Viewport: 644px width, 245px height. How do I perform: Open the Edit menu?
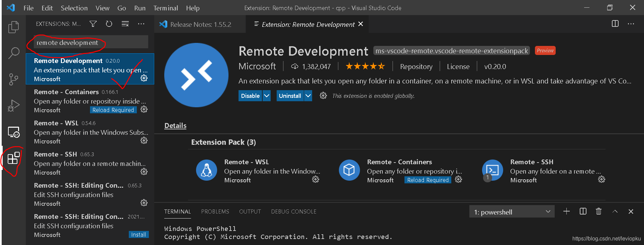tap(47, 8)
